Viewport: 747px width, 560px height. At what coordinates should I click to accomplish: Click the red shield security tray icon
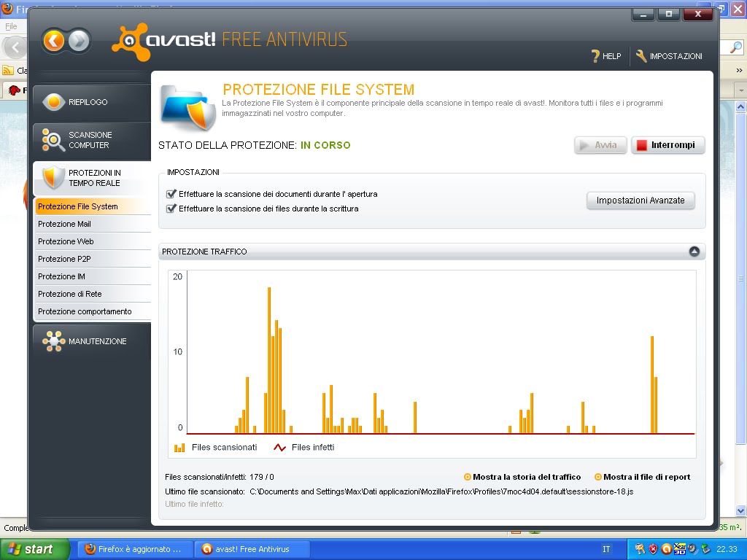click(x=653, y=549)
